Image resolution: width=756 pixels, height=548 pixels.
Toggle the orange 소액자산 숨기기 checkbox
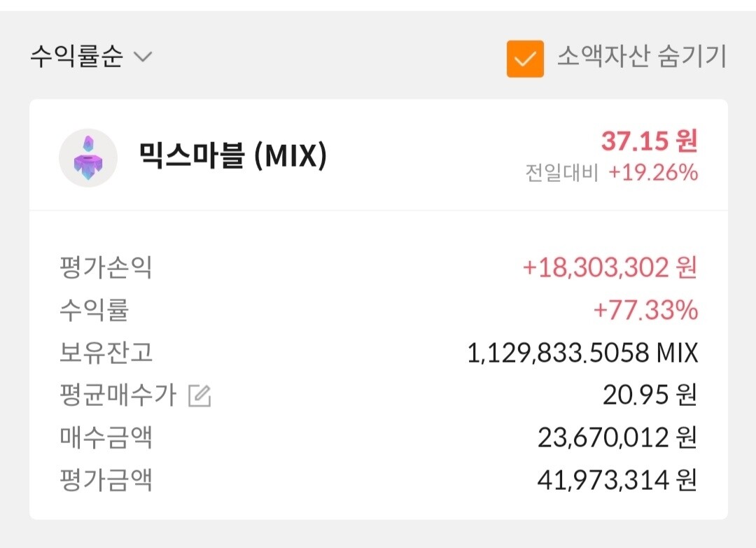525,59
